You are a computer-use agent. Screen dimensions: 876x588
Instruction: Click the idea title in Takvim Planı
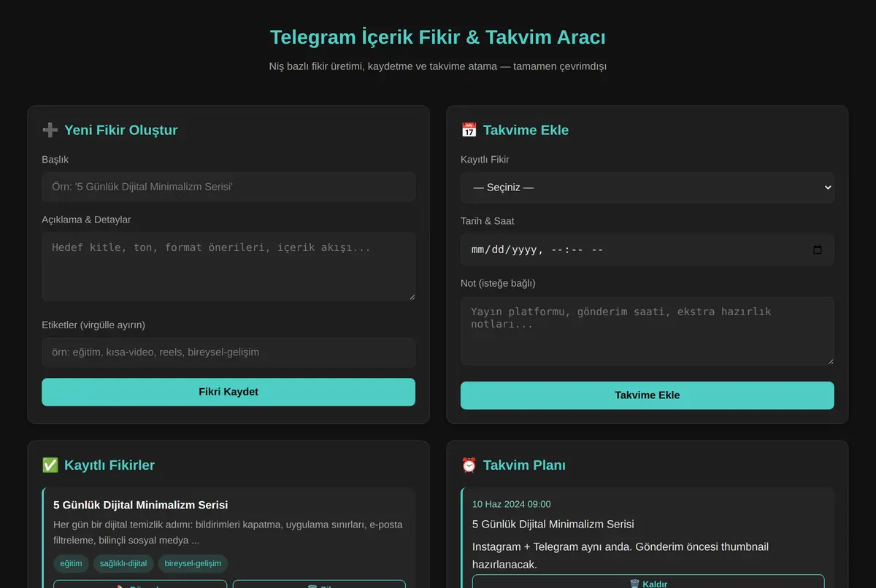(553, 524)
